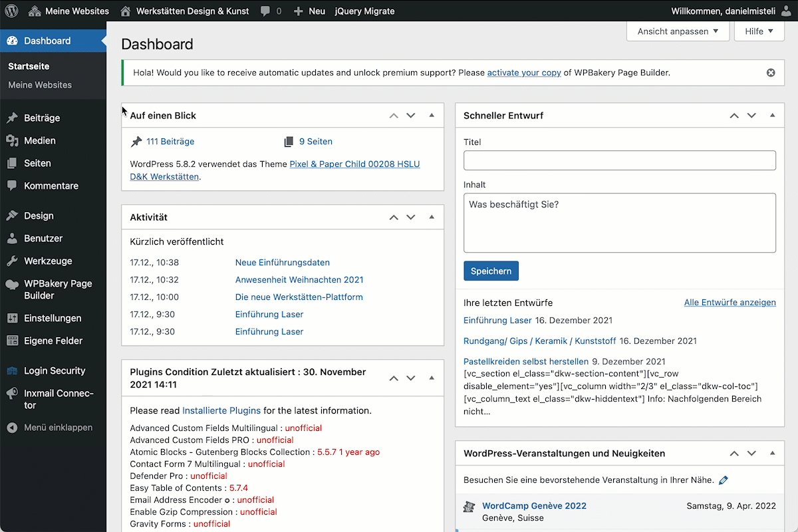798x532 pixels.
Task: Select Meine Websites sidebar submenu
Action: [x=40, y=85]
